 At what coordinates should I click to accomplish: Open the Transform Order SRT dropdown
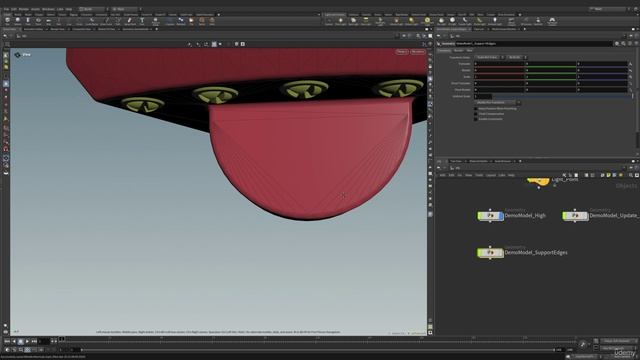point(490,58)
